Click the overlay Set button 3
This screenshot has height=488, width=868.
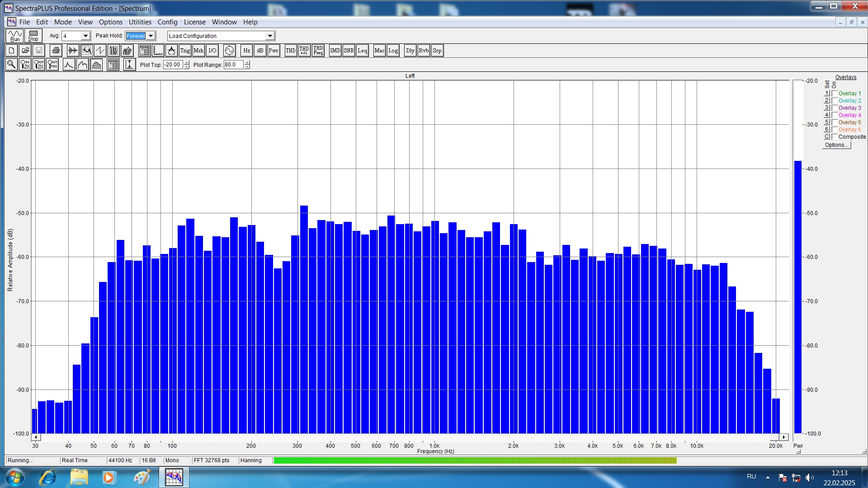(826, 108)
